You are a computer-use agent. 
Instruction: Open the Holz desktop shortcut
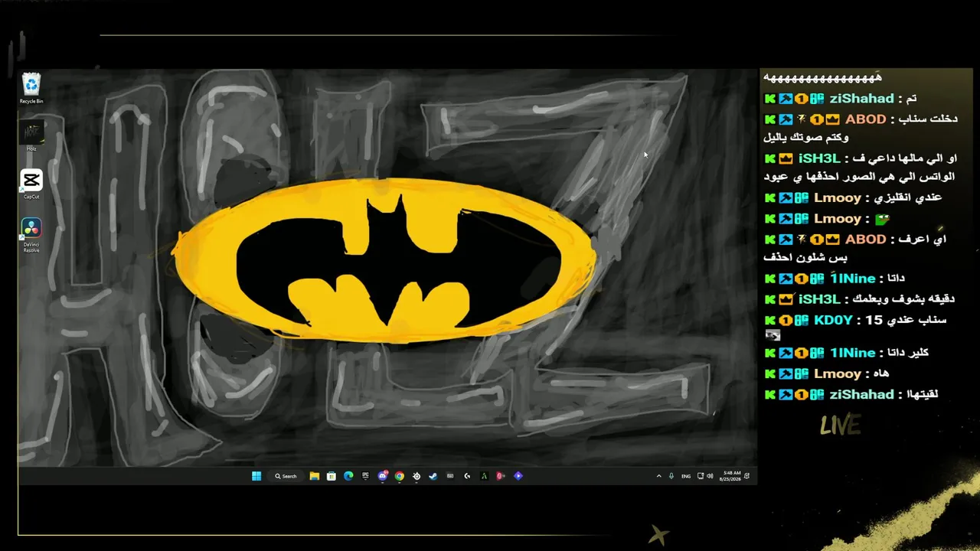(31, 136)
